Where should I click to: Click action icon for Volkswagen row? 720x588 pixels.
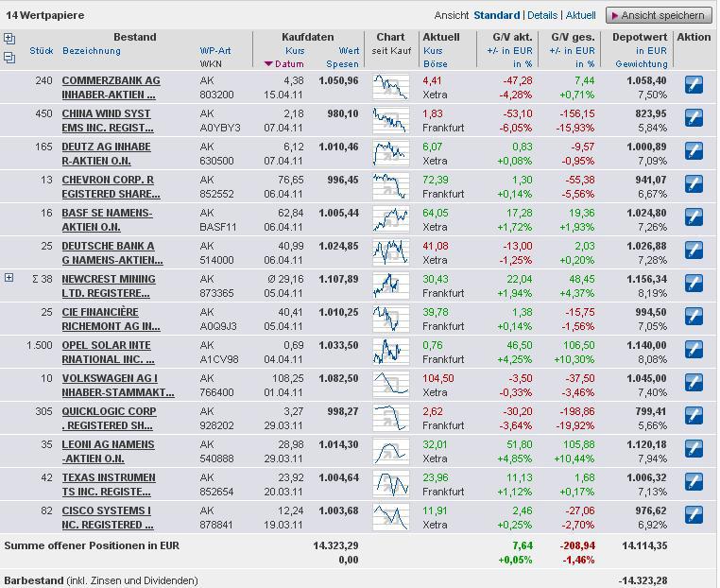694,383
